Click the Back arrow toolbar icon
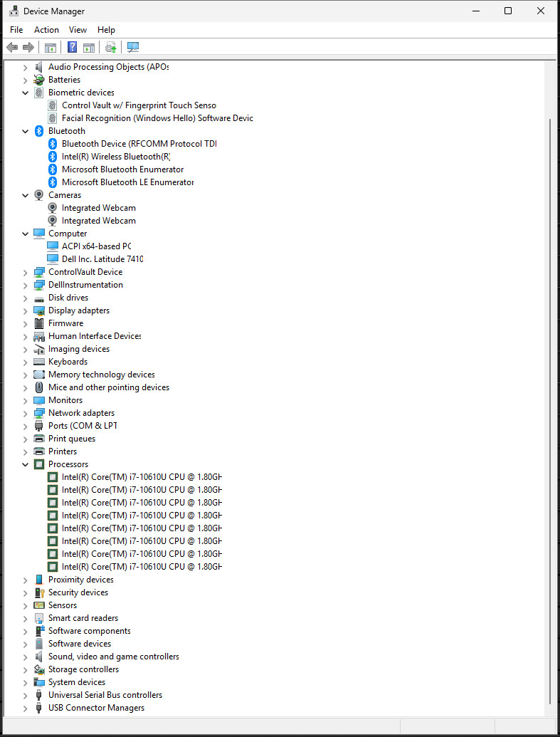The height and width of the screenshot is (737, 560). coord(12,47)
